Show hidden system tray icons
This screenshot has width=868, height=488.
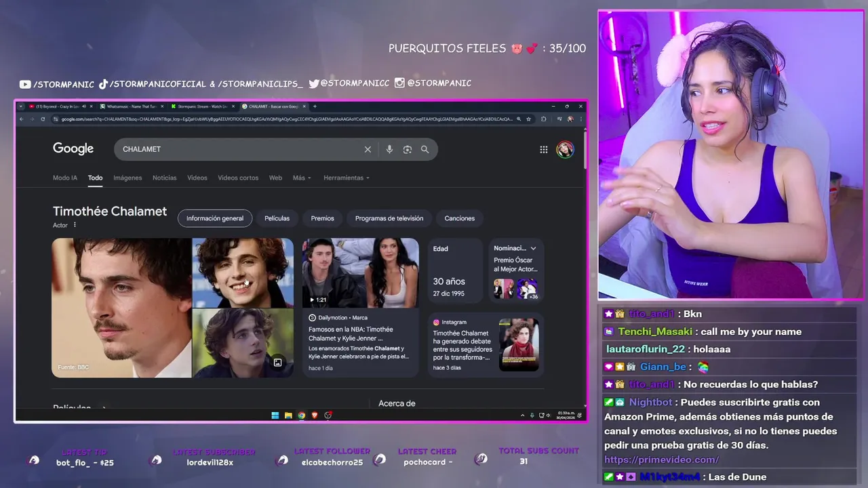(522, 415)
